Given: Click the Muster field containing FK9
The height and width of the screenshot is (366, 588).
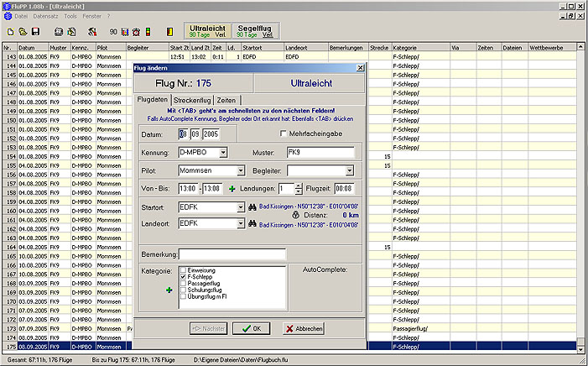Looking at the screenshot, I should (320, 153).
